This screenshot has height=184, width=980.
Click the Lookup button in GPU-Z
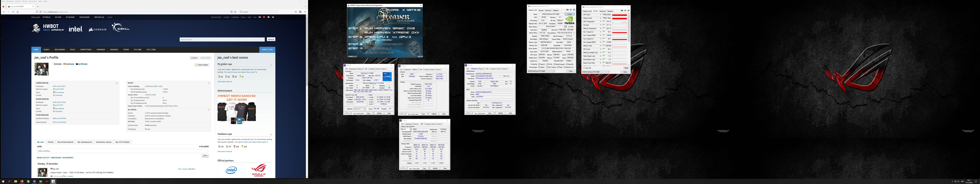(569, 14)
